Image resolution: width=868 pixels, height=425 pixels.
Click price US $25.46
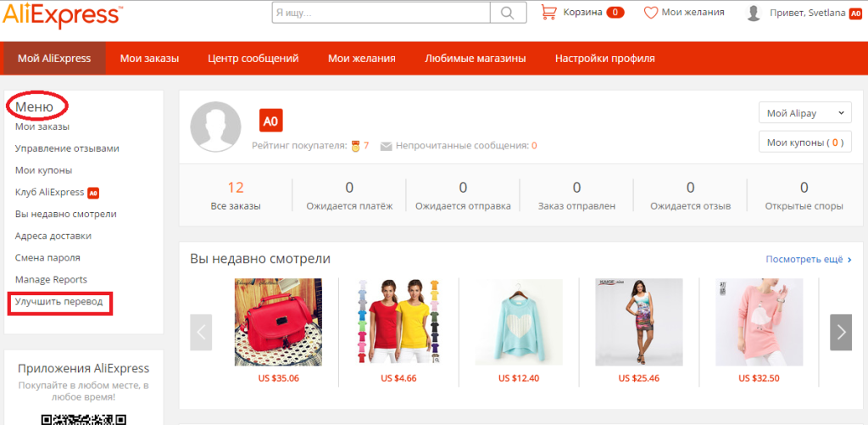pyautogui.click(x=639, y=379)
